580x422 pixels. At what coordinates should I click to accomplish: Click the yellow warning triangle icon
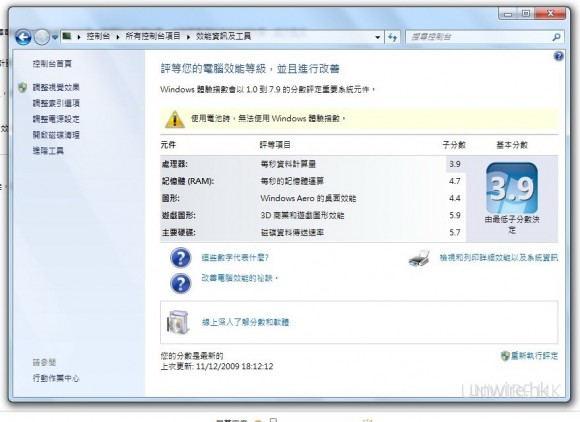[175, 119]
